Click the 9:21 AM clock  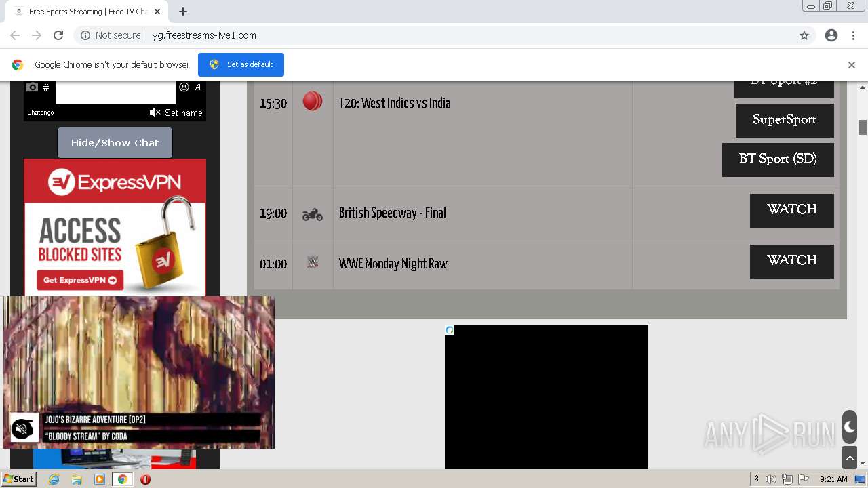click(833, 479)
